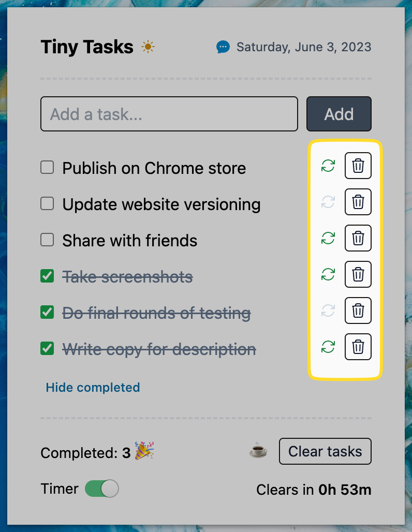Collapse completed tasks via Hide completed

tap(92, 387)
